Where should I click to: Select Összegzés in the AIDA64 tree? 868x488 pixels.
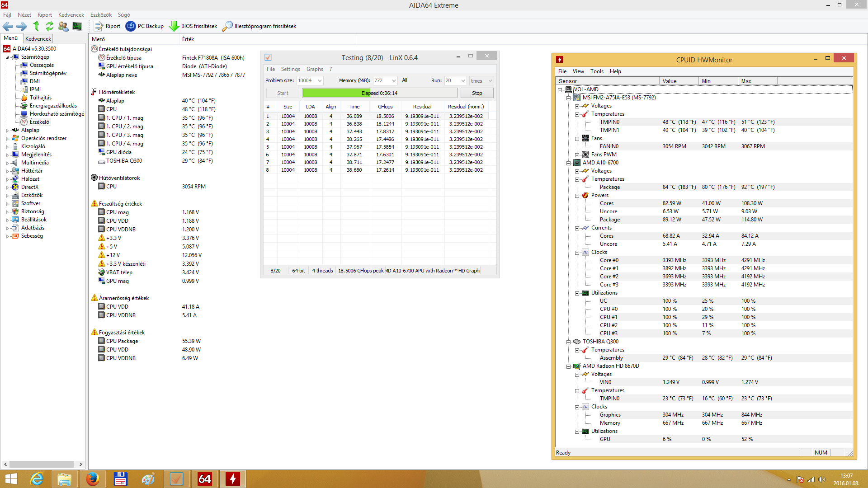pyautogui.click(x=41, y=65)
